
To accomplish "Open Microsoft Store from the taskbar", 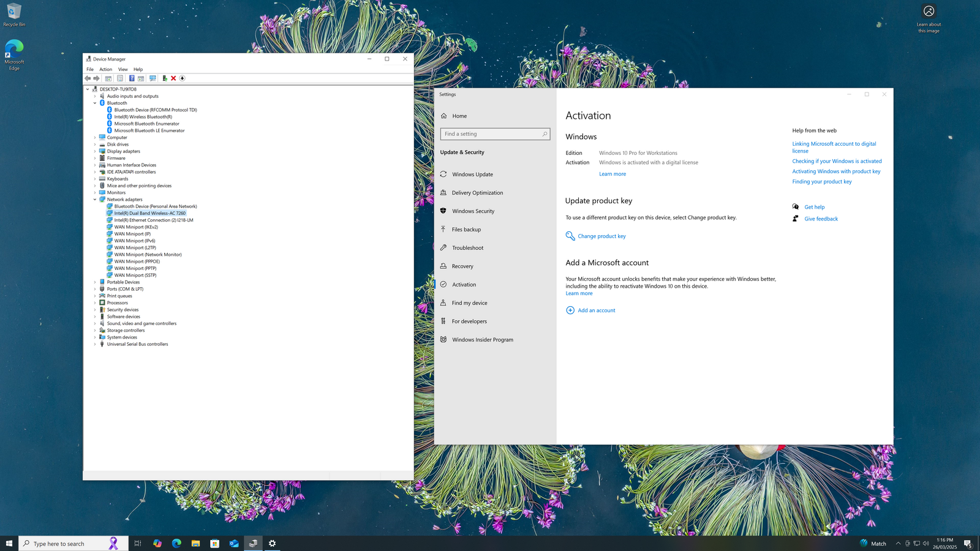I will click(x=214, y=544).
